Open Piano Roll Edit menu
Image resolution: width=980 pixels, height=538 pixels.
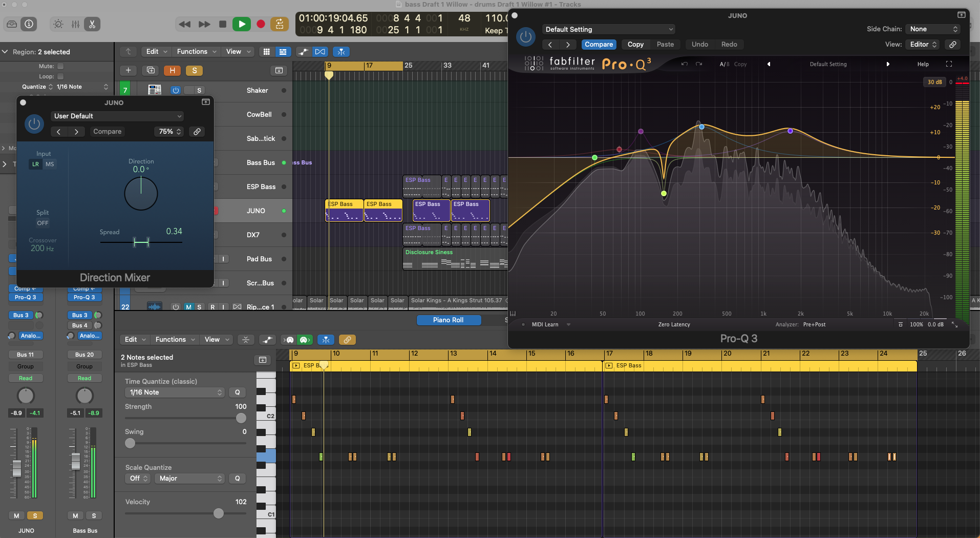[135, 340]
